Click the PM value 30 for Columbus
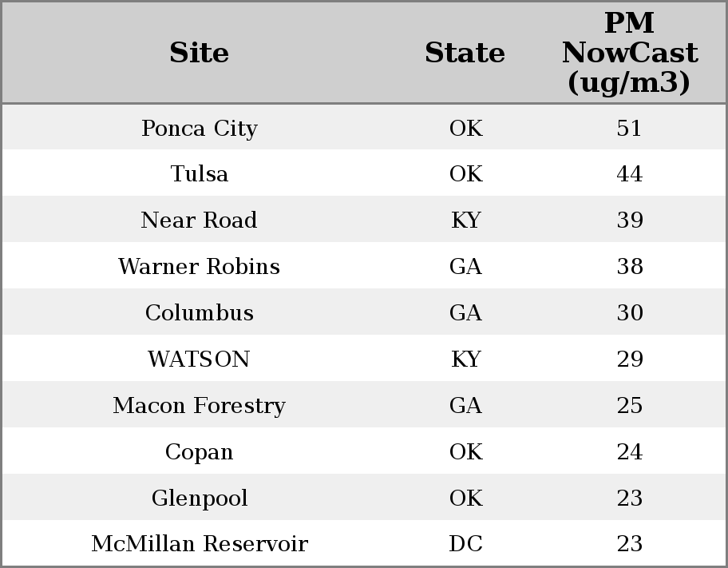 629,313
